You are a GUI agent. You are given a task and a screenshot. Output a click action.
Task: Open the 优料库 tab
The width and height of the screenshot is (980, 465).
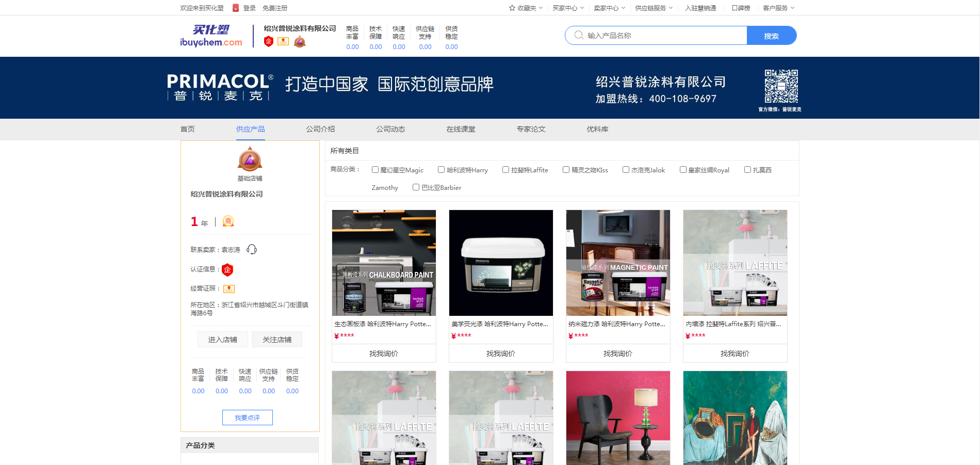597,129
